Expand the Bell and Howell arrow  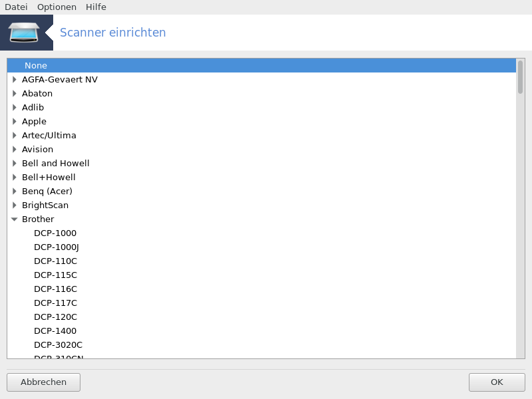[14, 163]
